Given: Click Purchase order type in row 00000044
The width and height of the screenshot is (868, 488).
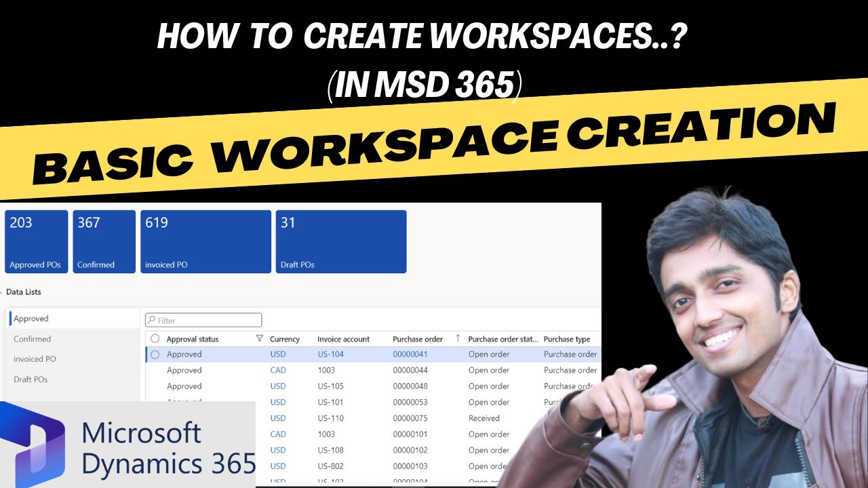Looking at the screenshot, I should tap(570, 371).
